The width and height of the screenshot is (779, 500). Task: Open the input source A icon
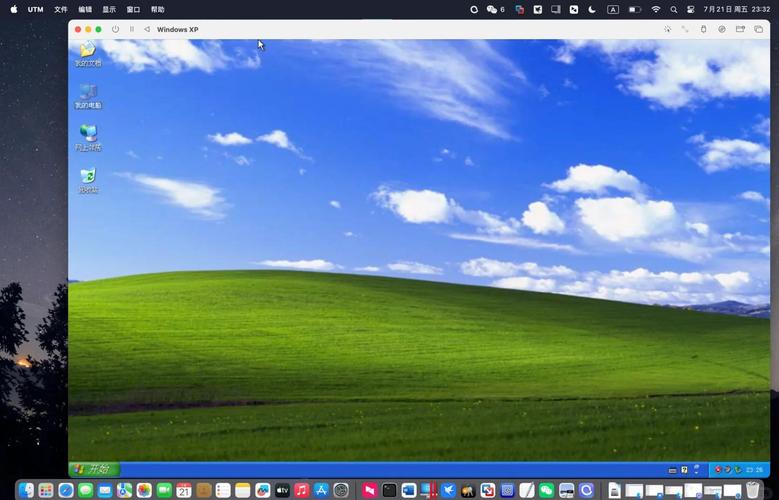(613, 9)
